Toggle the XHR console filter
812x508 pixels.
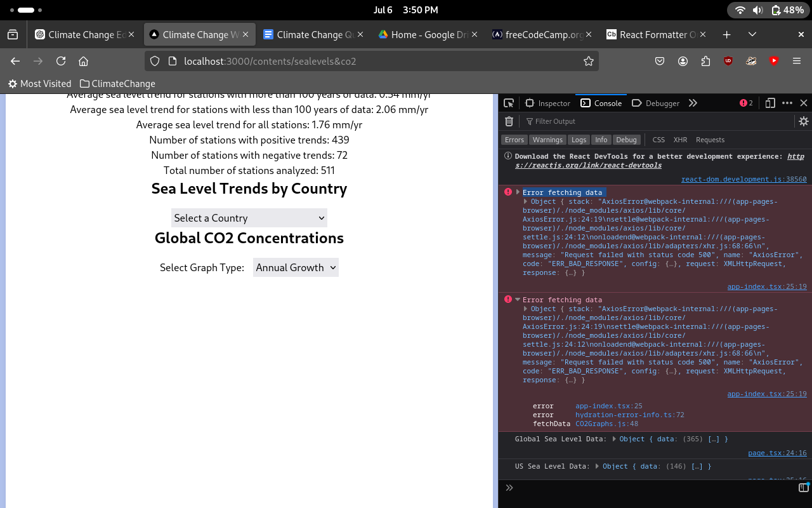680,140
